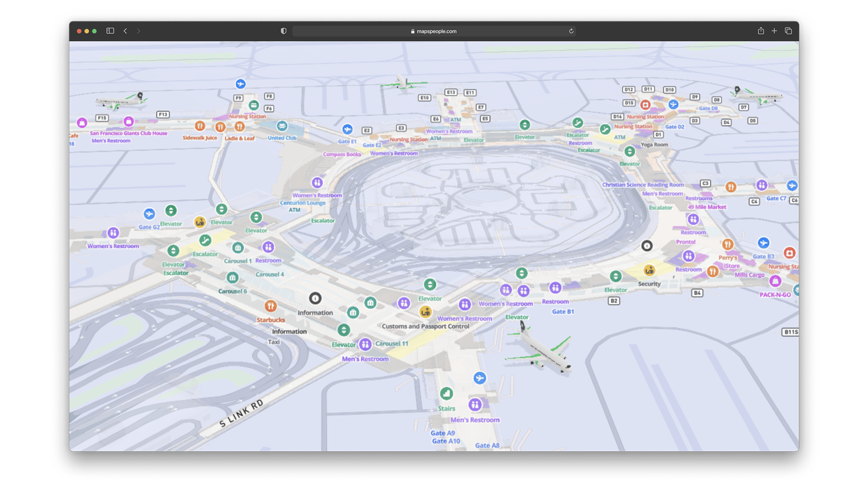Open the Safari Share menu
This screenshot has height=488, width=868.
pyautogui.click(x=761, y=31)
